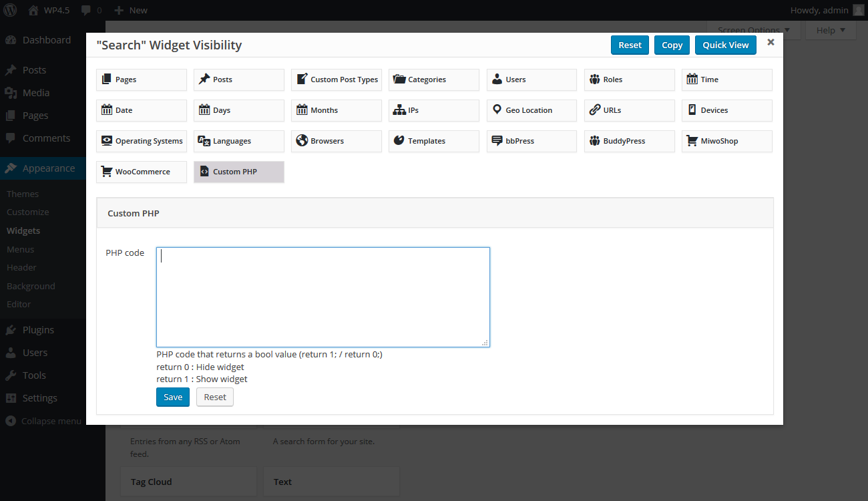868x501 pixels.
Task: Click the Copy button
Action: point(672,45)
